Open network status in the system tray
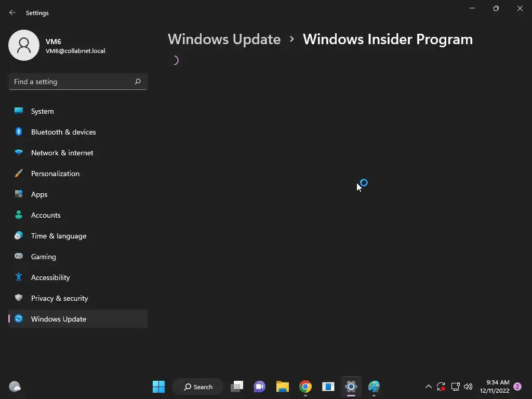The height and width of the screenshot is (399, 532). click(455, 387)
